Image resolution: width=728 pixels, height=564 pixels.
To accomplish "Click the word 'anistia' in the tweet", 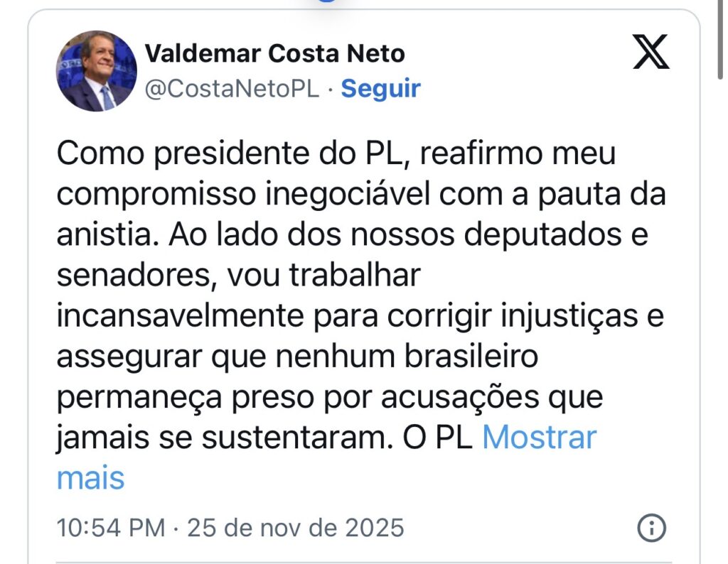I will coord(105,235).
